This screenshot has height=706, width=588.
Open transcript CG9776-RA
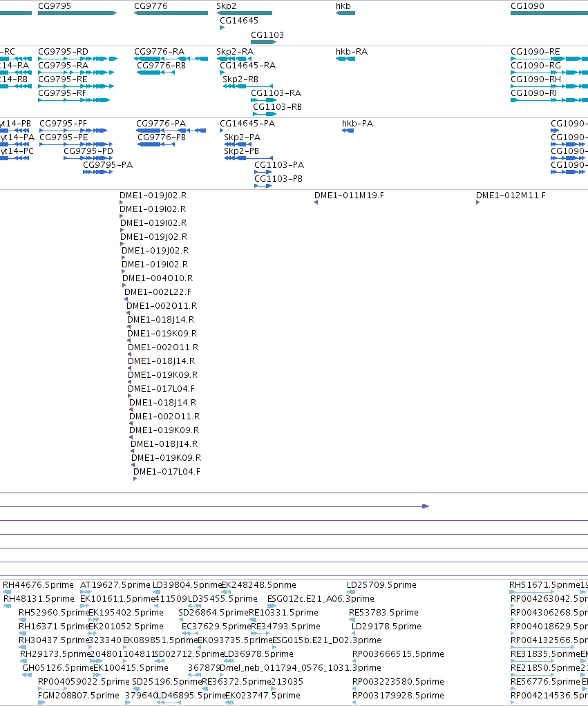click(160, 51)
